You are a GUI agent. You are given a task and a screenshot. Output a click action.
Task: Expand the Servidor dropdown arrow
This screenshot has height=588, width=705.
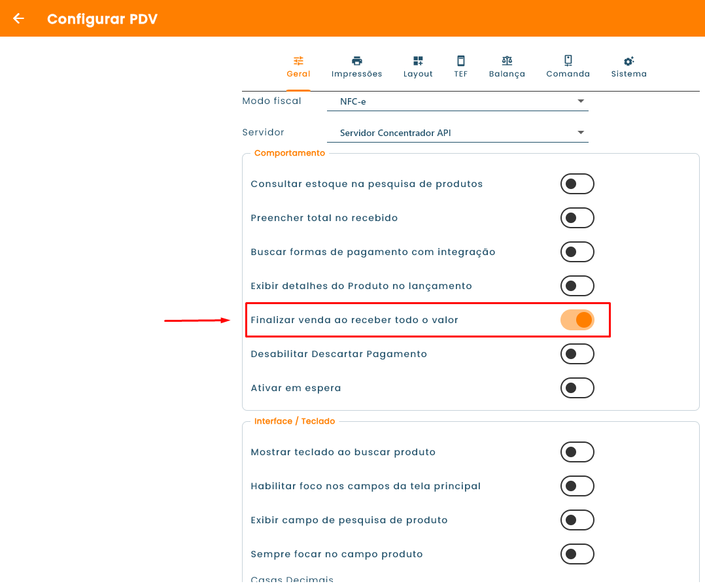tap(581, 133)
